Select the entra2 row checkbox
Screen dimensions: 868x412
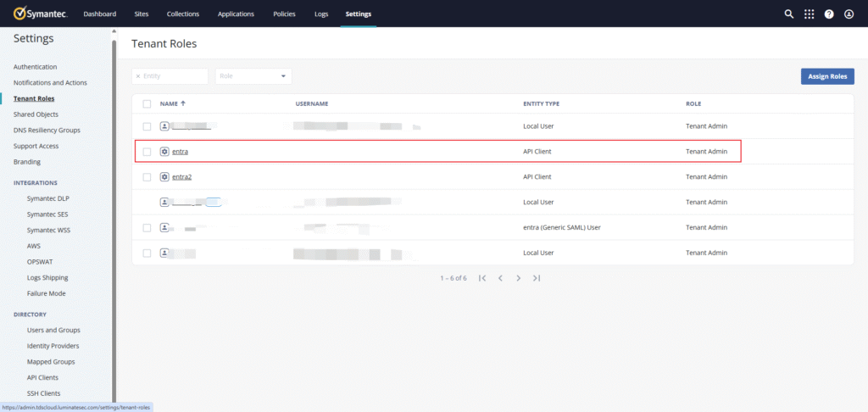point(147,177)
